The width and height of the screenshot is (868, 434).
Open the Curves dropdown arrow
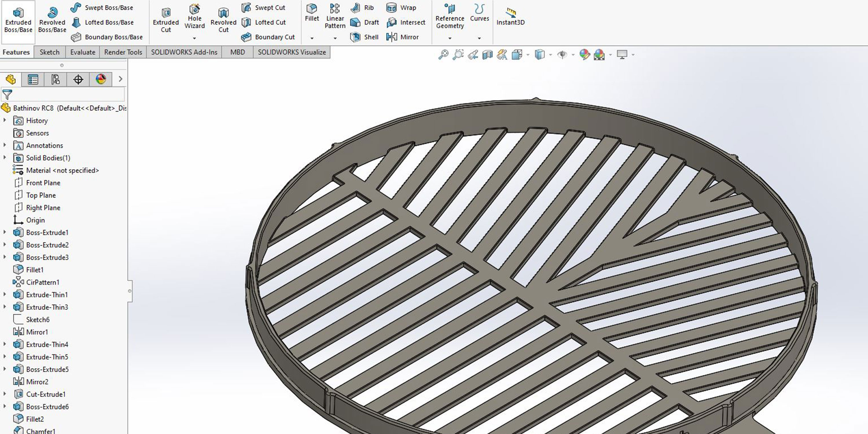pyautogui.click(x=479, y=38)
